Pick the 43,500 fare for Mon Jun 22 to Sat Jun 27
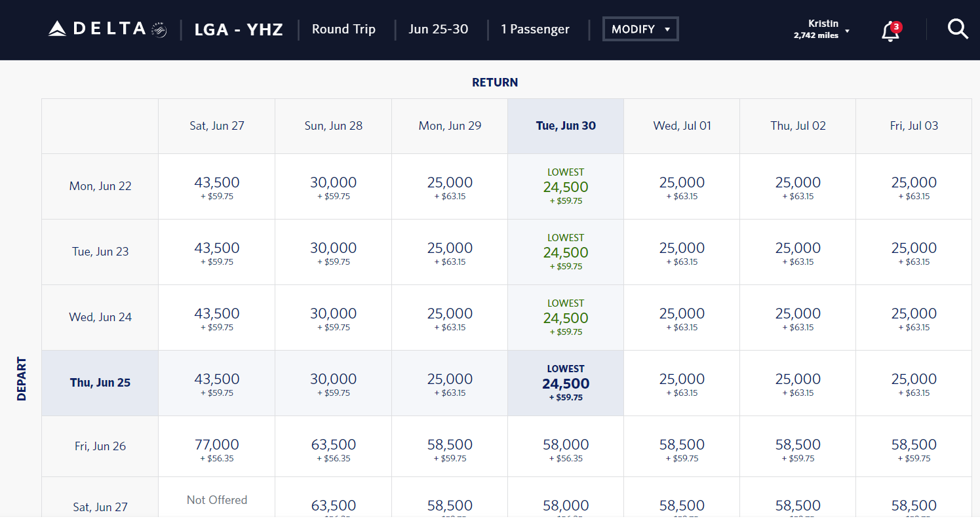Screen dimensions: 980x521 pyautogui.click(x=217, y=187)
